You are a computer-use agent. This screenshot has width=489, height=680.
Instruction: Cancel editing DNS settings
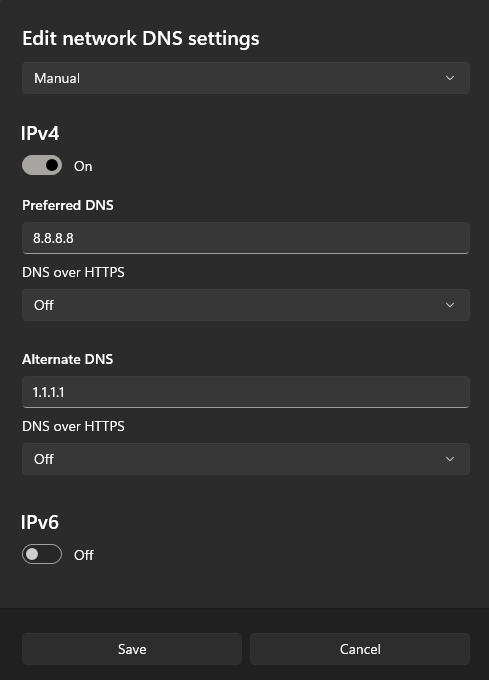click(360, 649)
